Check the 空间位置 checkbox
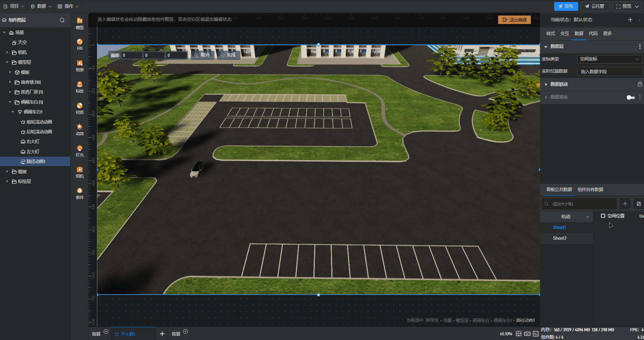This screenshot has width=644, height=340. click(603, 216)
